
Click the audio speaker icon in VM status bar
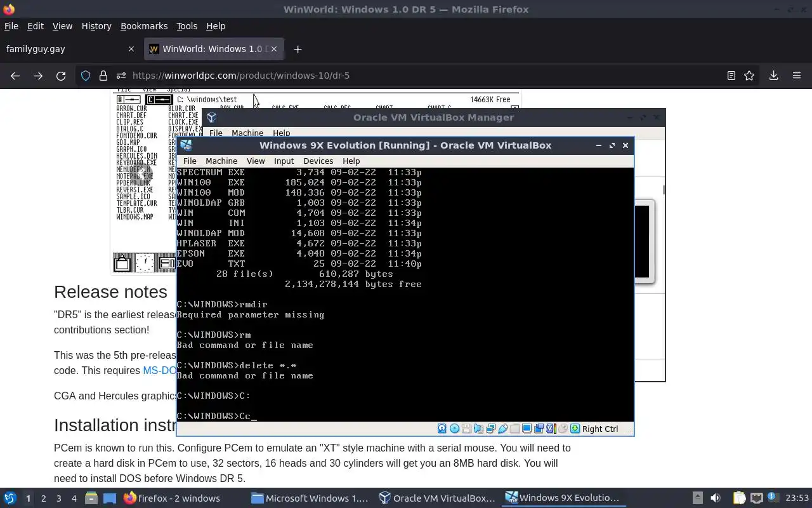pos(478,429)
